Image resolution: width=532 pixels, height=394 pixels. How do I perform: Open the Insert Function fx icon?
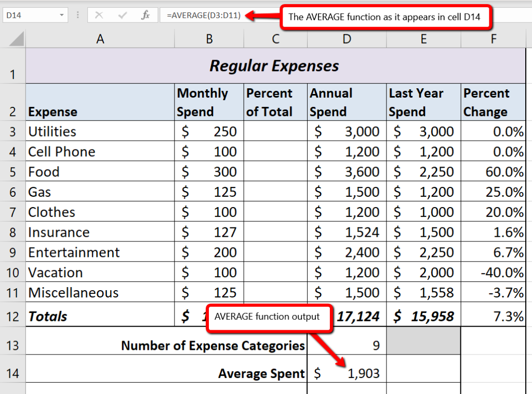(x=145, y=15)
